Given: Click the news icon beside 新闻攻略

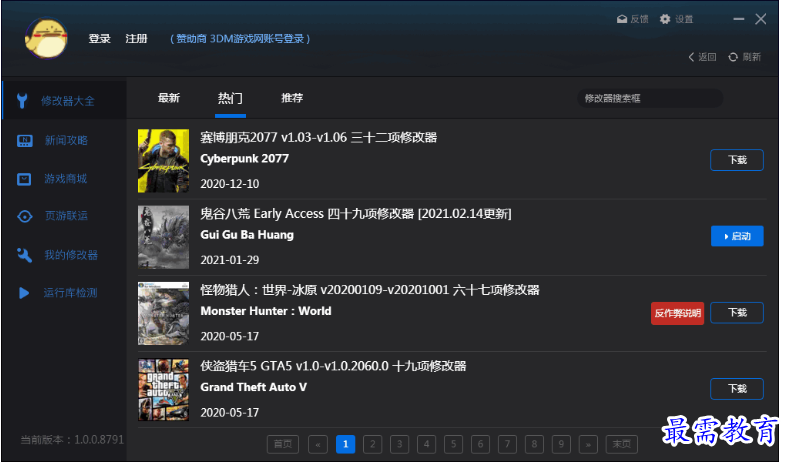Looking at the screenshot, I should pos(25,141).
